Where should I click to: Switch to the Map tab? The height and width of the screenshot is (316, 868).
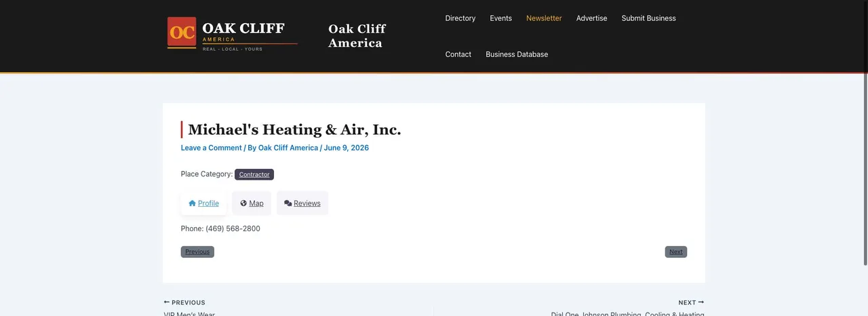pos(252,203)
